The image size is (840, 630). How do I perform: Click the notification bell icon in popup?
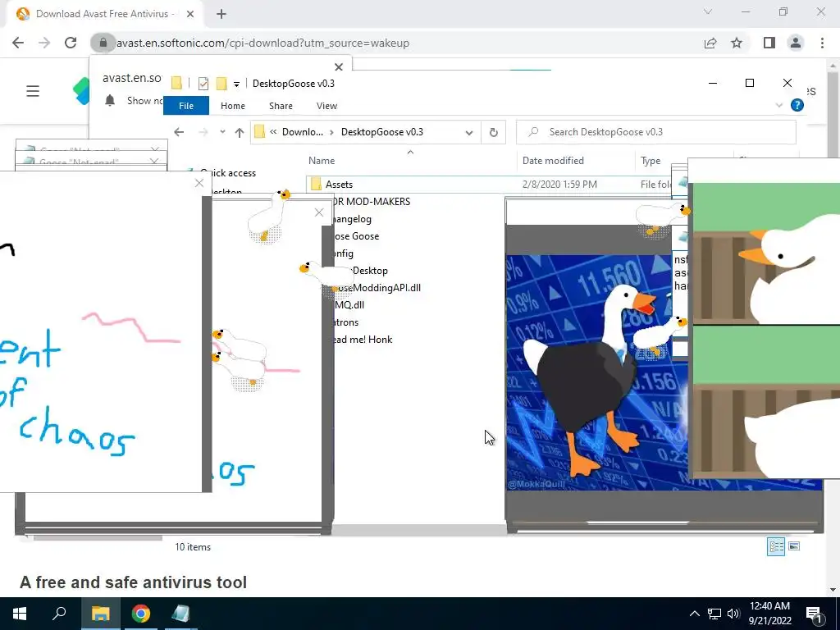[x=110, y=100]
